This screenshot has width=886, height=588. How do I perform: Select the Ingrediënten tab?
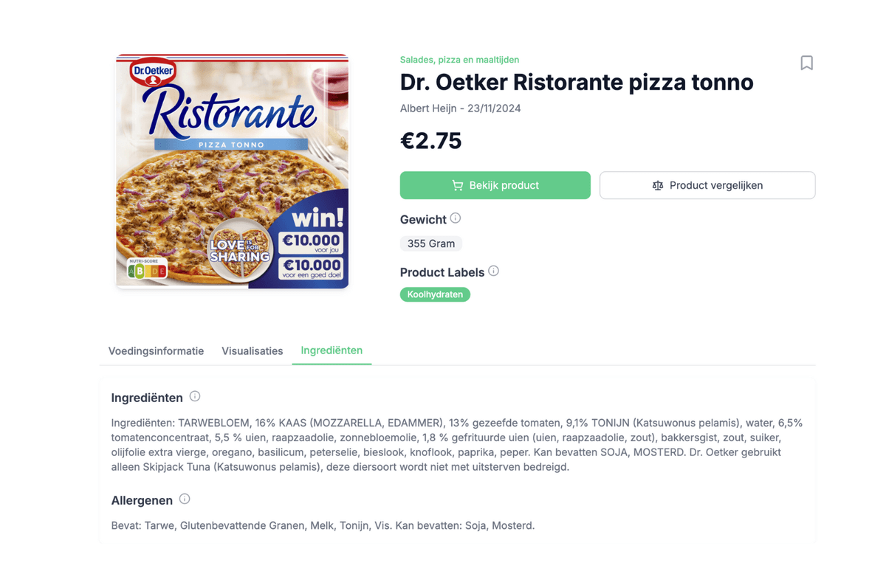pos(332,350)
